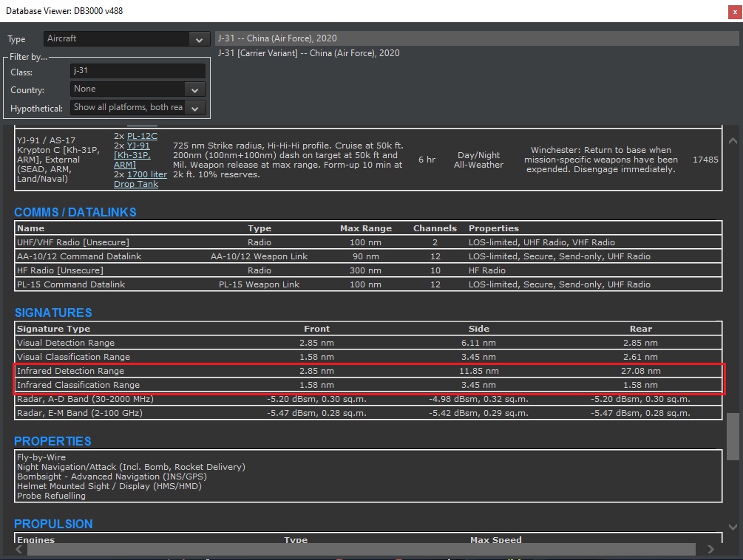This screenshot has width=743, height=560.
Task: Open the PL-12C weapon link
Action: [x=142, y=136]
